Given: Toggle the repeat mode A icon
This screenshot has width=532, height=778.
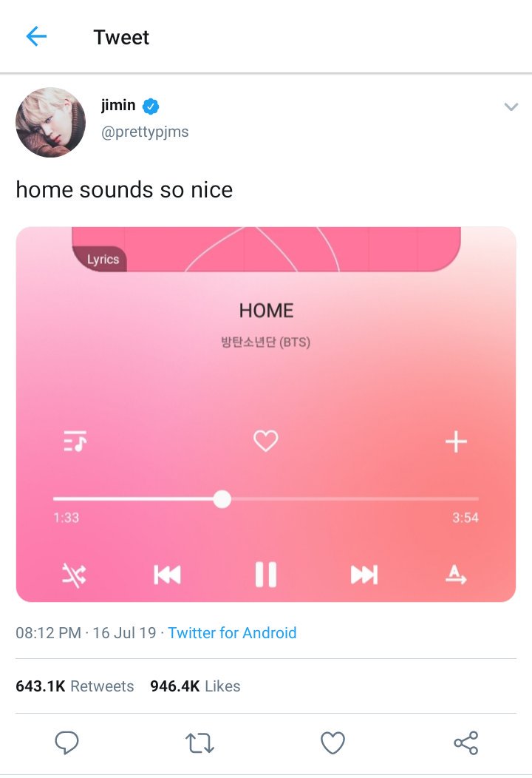Looking at the screenshot, I should click(x=456, y=575).
